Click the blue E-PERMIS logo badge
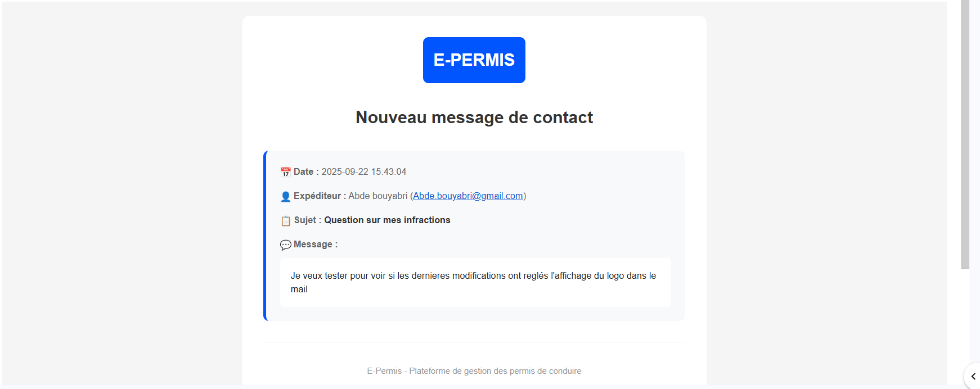Image resolution: width=980 pixels, height=389 pixels. [474, 60]
